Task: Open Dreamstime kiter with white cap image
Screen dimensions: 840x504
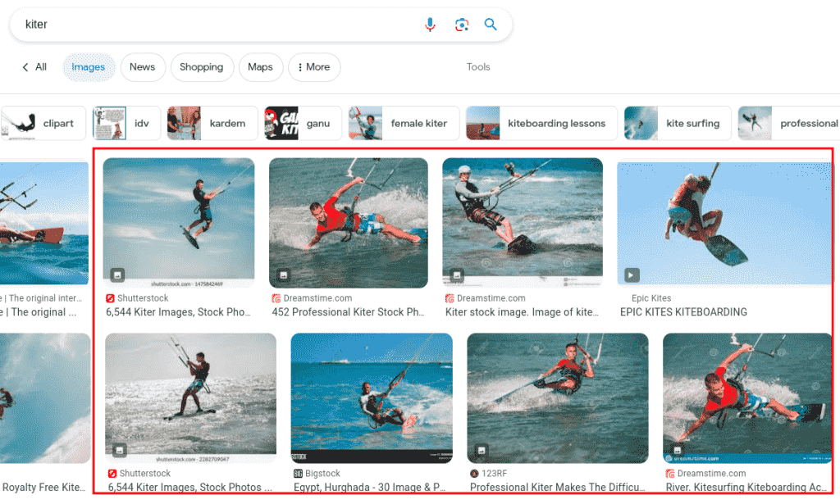Action: click(523, 222)
